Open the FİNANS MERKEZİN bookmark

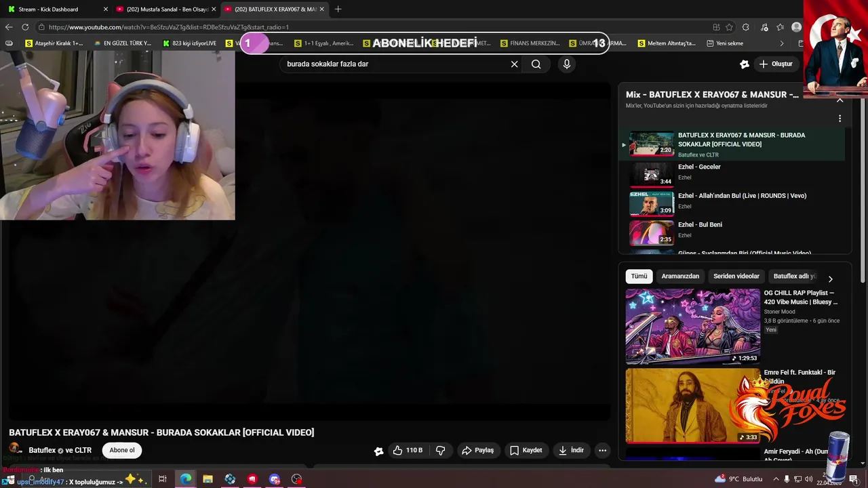(530, 43)
